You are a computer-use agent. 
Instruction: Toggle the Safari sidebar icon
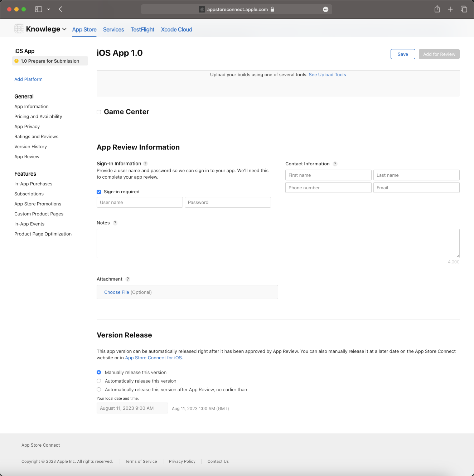tap(38, 9)
